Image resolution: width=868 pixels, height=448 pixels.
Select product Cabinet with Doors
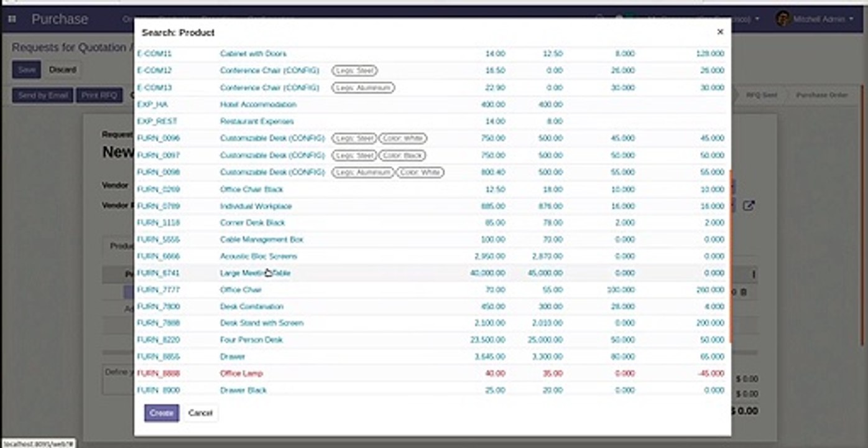click(x=253, y=54)
